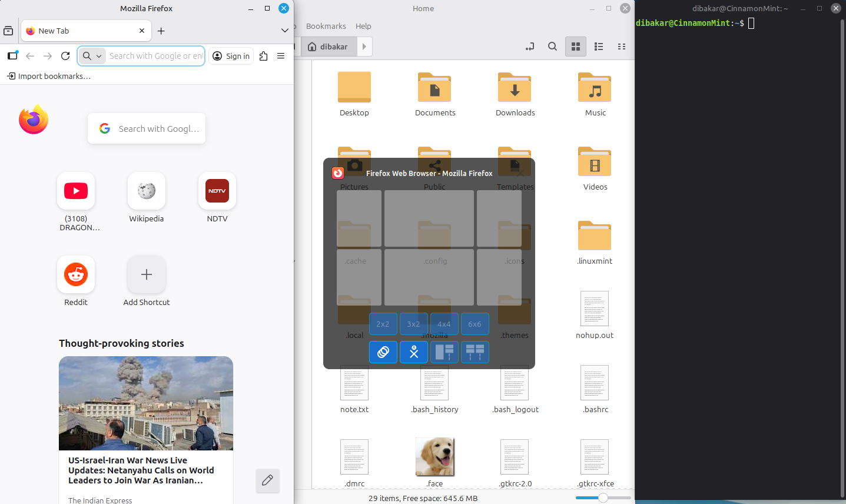Switch file manager to icon view
Viewport: 846px width, 504px height.
pos(576,47)
